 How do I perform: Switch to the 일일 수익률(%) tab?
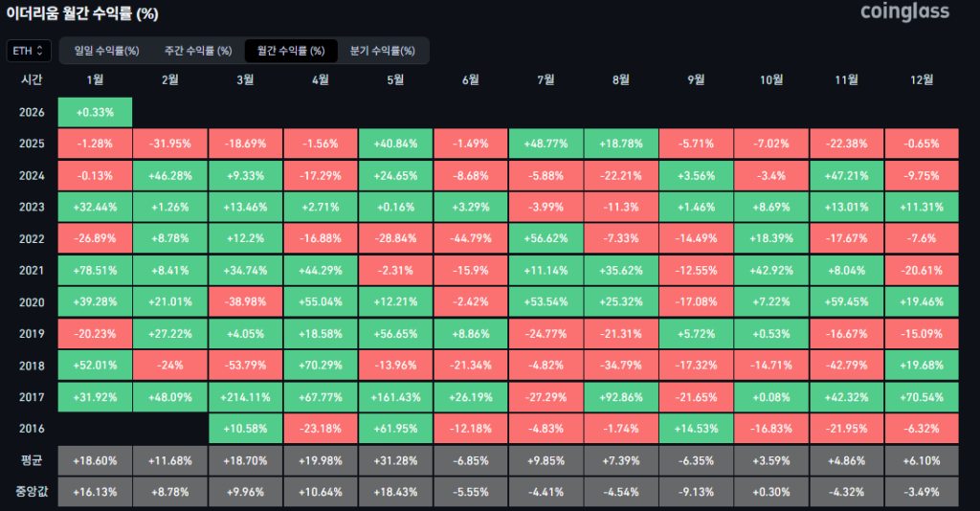[107, 51]
